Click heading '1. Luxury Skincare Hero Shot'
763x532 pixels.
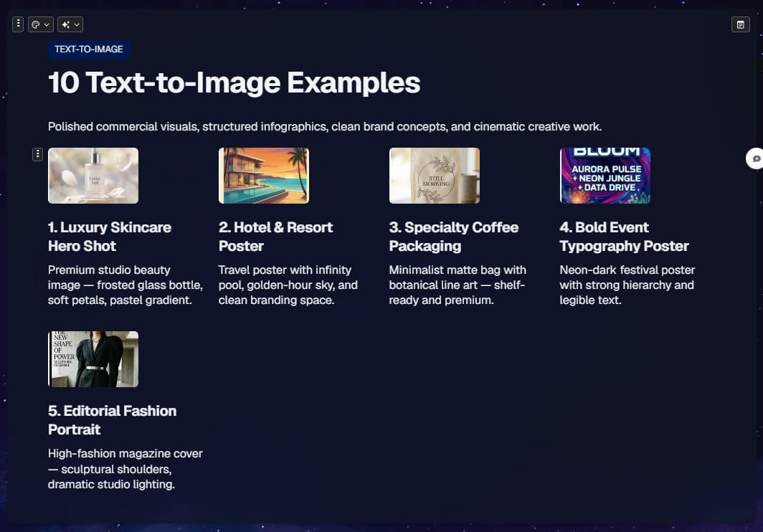tap(110, 237)
